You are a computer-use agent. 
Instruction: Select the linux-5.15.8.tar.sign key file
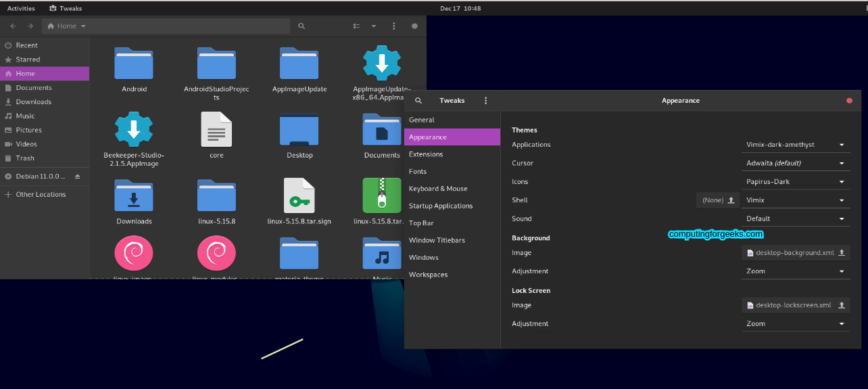pos(299,196)
